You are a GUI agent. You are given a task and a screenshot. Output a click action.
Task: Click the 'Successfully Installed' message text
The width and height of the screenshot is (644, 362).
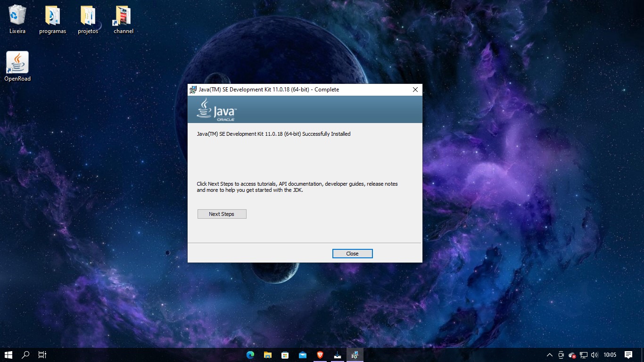pyautogui.click(x=273, y=134)
